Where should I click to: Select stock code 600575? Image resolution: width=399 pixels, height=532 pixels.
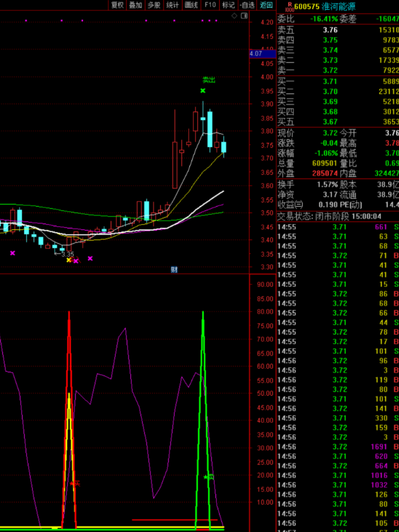(x=307, y=6)
